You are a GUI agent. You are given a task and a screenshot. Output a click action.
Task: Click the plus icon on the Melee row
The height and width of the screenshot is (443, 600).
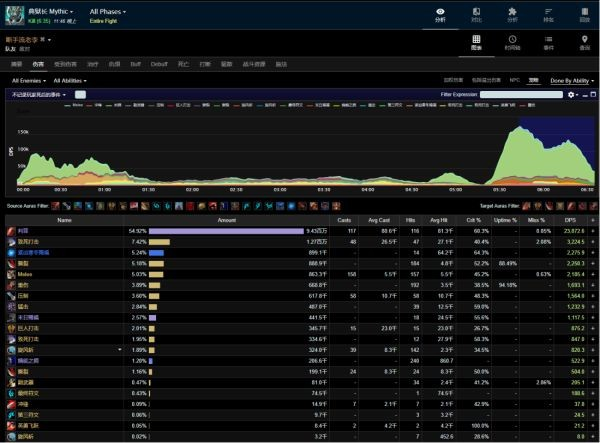pos(593,274)
